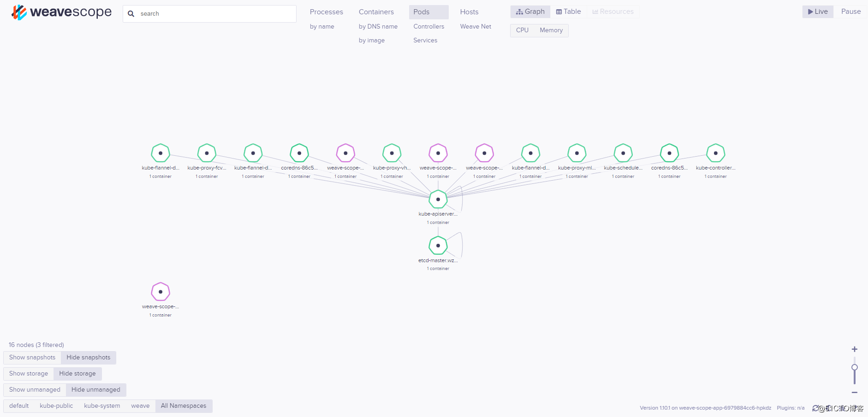Open the Containers topology

(x=376, y=12)
